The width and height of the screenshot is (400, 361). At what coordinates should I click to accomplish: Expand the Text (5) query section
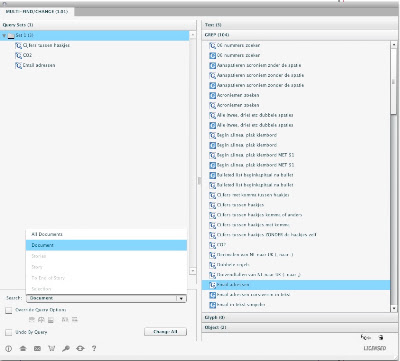click(299, 25)
